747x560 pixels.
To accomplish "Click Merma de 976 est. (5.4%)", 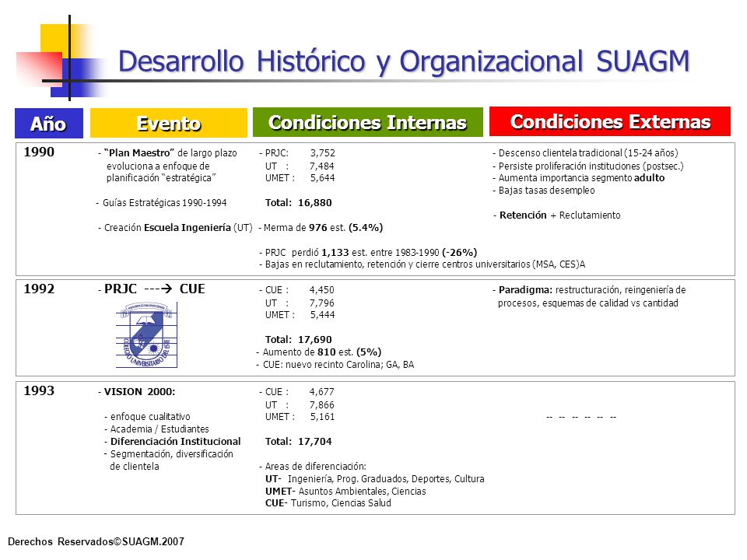I will [x=321, y=228].
